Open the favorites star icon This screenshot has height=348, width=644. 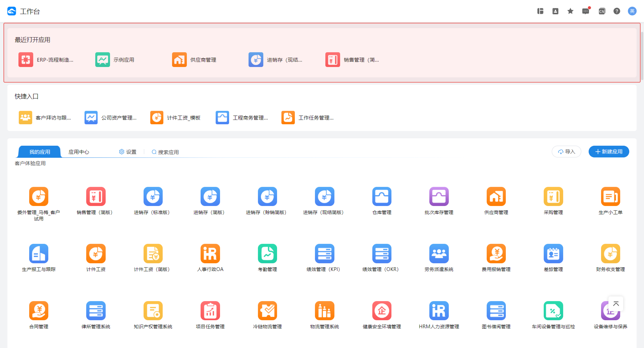570,11
